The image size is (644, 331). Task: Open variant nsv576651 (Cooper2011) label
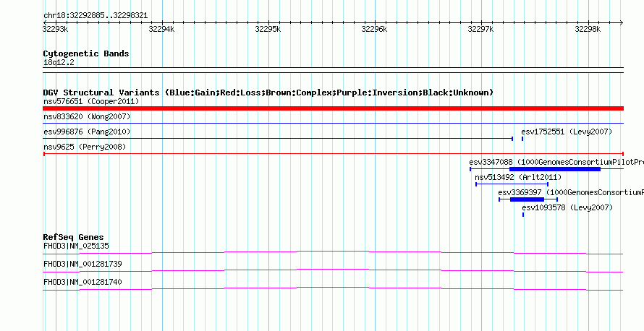coord(91,101)
